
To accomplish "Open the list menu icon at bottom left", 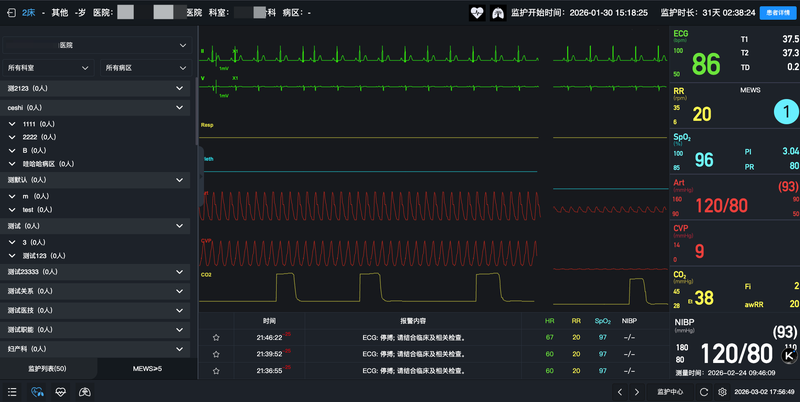I will (x=13, y=391).
